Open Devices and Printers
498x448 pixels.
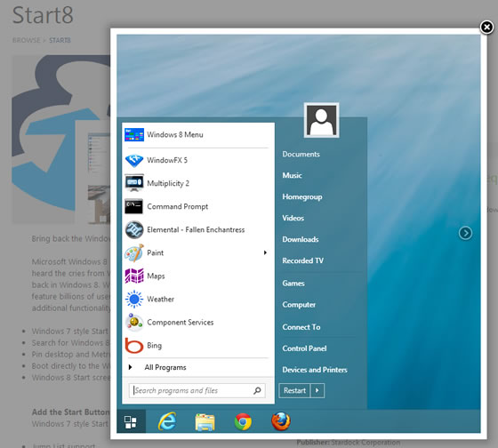click(315, 370)
